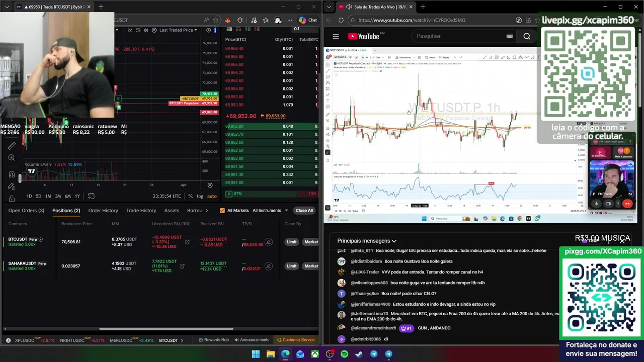Open the Xbox app from the taskbar
This screenshot has width=644, height=362.
coord(314,354)
